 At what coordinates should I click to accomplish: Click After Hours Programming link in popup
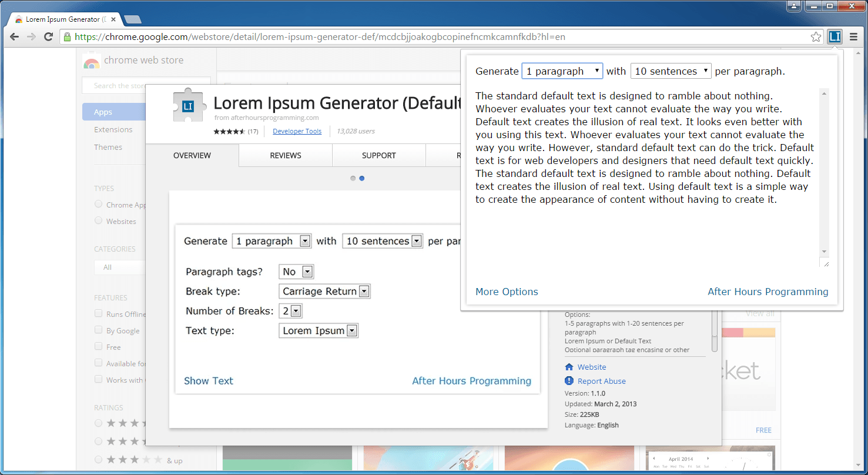tap(768, 292)
